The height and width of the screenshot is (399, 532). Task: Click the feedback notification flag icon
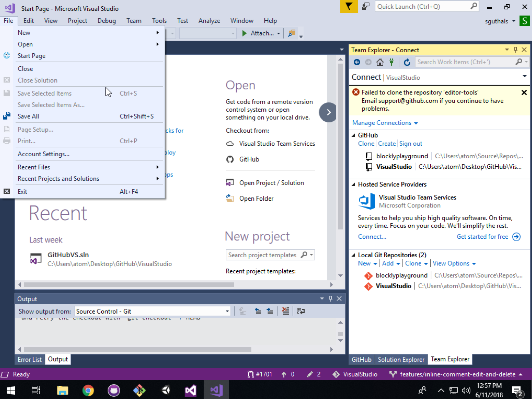point(348,7)
